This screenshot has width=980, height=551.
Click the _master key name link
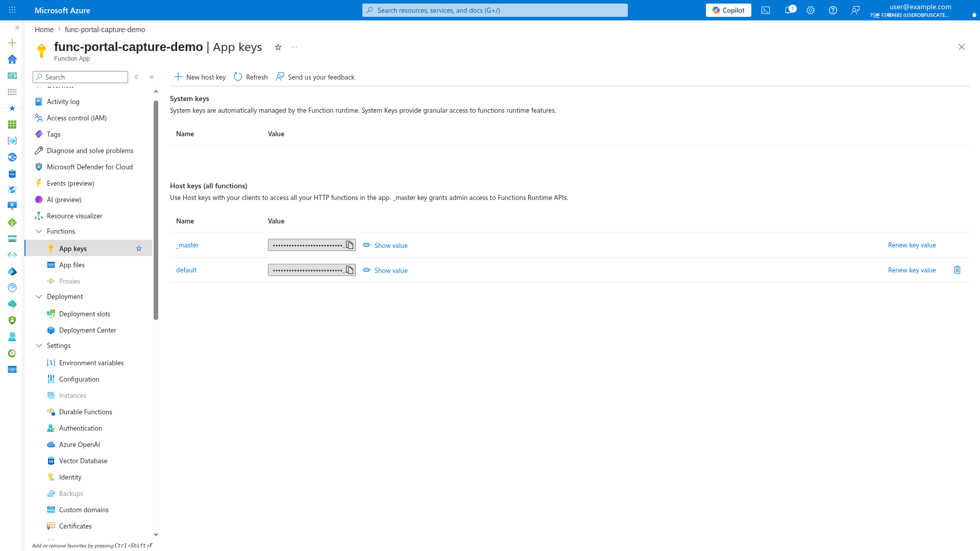(x=187, y=245)
